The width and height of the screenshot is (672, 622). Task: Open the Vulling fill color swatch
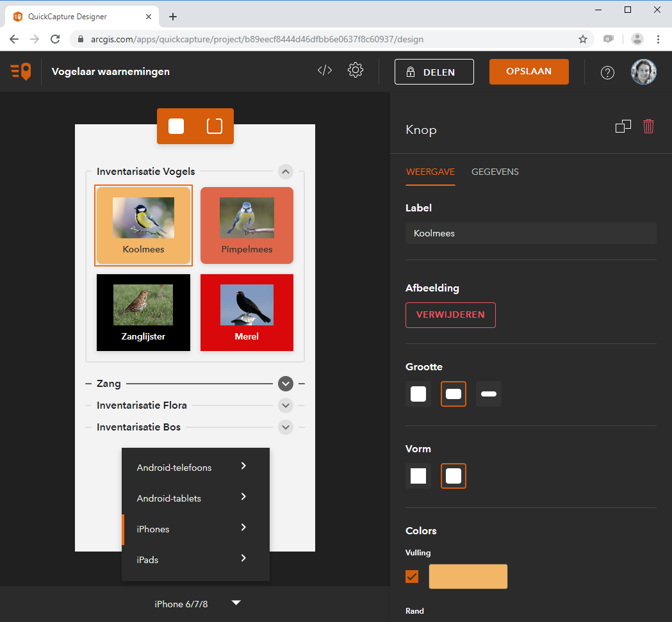468,577
